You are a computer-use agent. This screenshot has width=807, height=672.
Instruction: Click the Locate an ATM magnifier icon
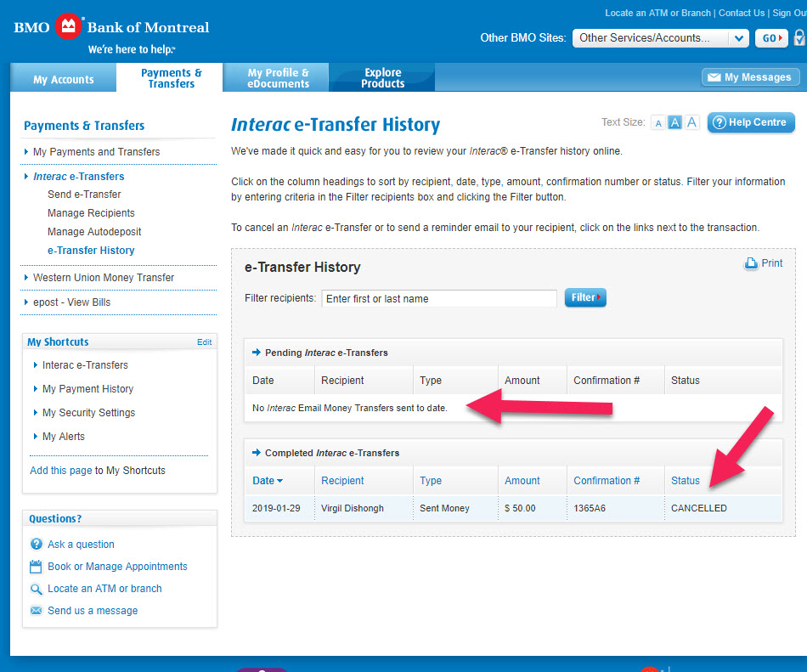pos(37,589)
